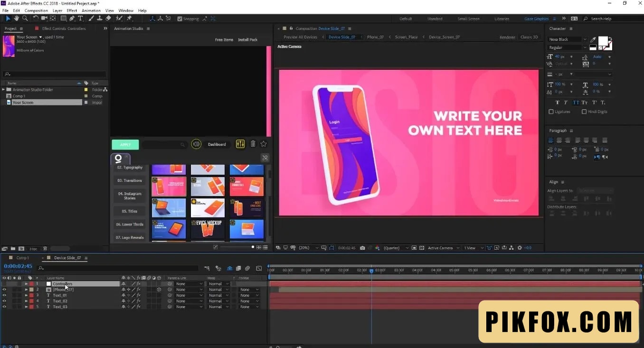Enable Motion Blur for timeline layers
Image resolution: width=644 pixels, height=348 pixels.
pos(247,268)
